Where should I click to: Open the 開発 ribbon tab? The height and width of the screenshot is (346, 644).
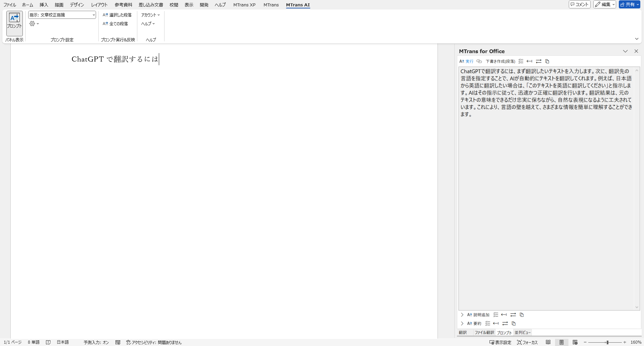[204, 5]
